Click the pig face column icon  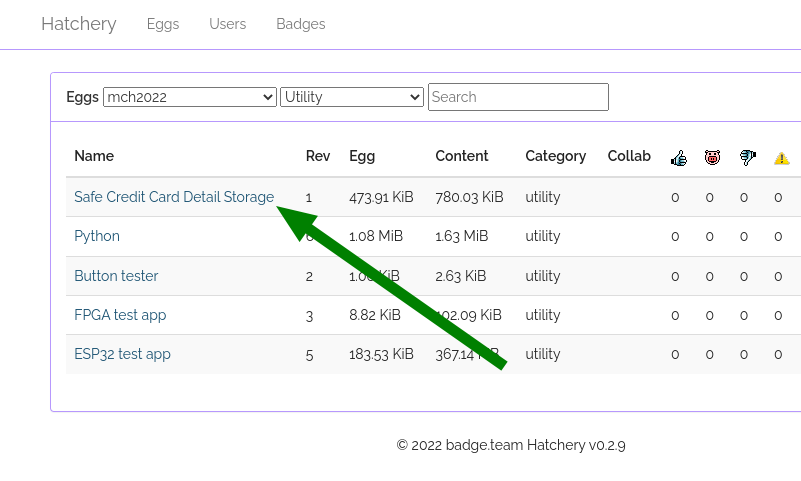[712, 157]
